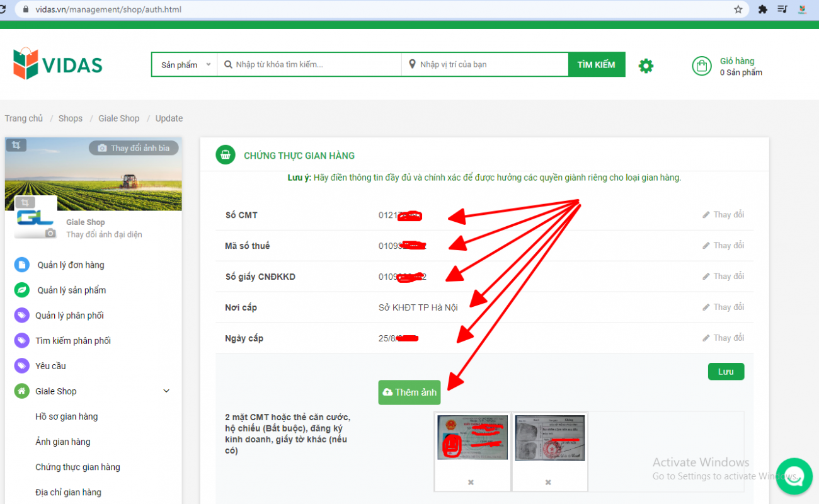This screenshot has width=819, height=504.
Task: Remove the first uploaded ID photo
Action: (x=471, y=482)
